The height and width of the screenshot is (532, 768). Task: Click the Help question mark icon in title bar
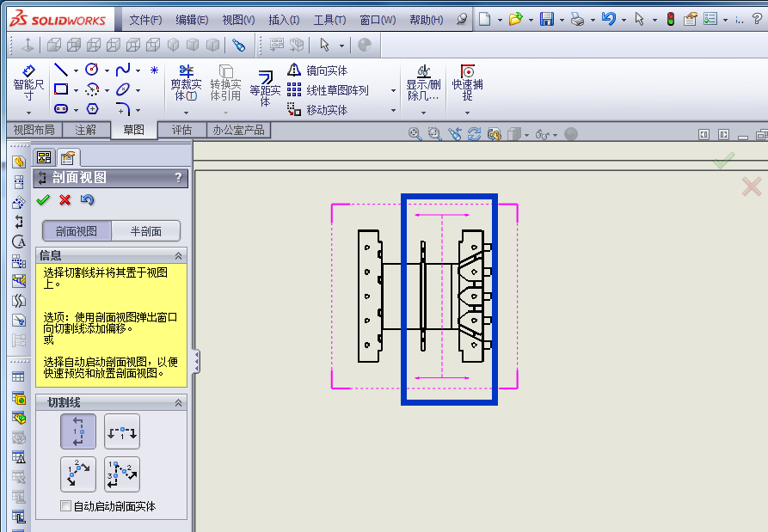coord(757,19)
